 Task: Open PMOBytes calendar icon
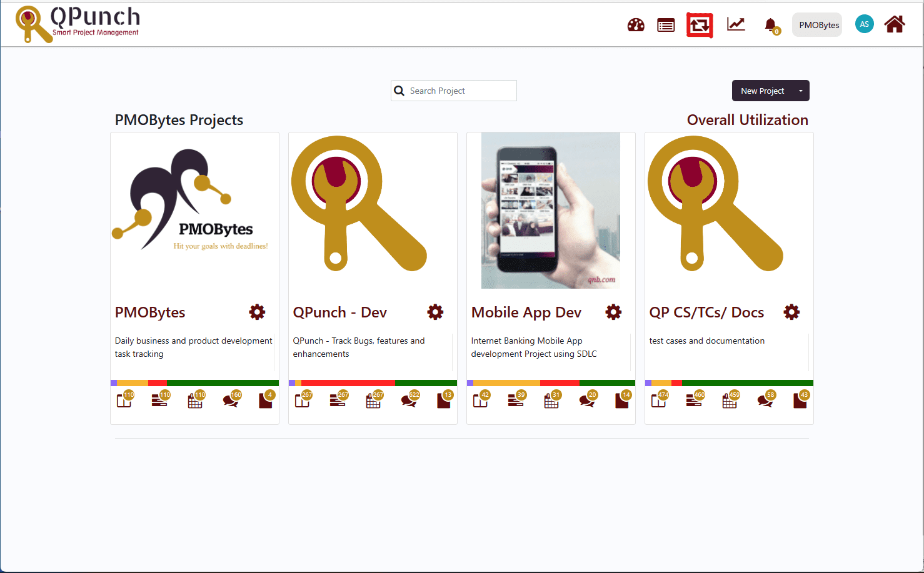(196, 400)
